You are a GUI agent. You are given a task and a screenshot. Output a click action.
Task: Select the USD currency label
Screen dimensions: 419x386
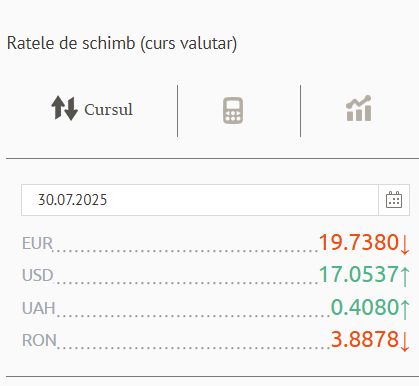pyautogui.click(x=38, y=275)
